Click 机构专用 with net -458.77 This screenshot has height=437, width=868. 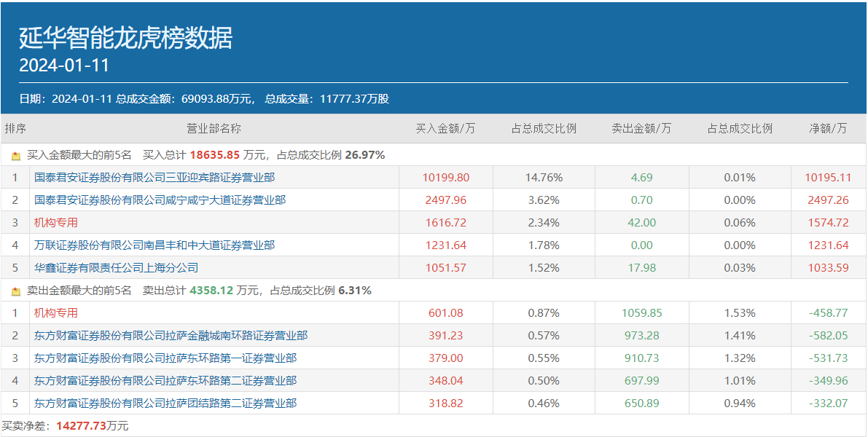[56, 313]
